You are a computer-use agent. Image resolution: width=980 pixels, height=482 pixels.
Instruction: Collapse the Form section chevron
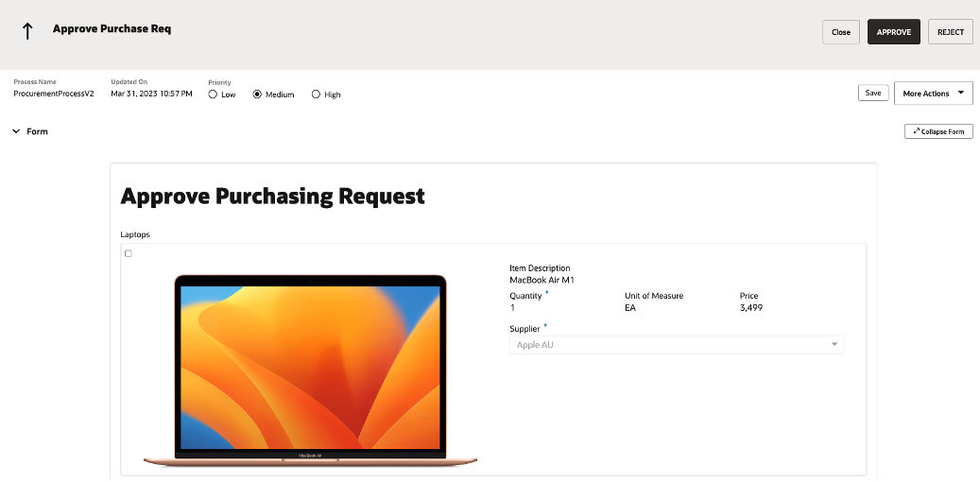(16, 131)
